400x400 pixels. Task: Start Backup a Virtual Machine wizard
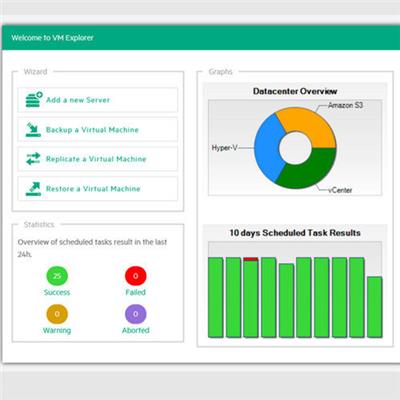pyautogui.click(x=98, y=129)
